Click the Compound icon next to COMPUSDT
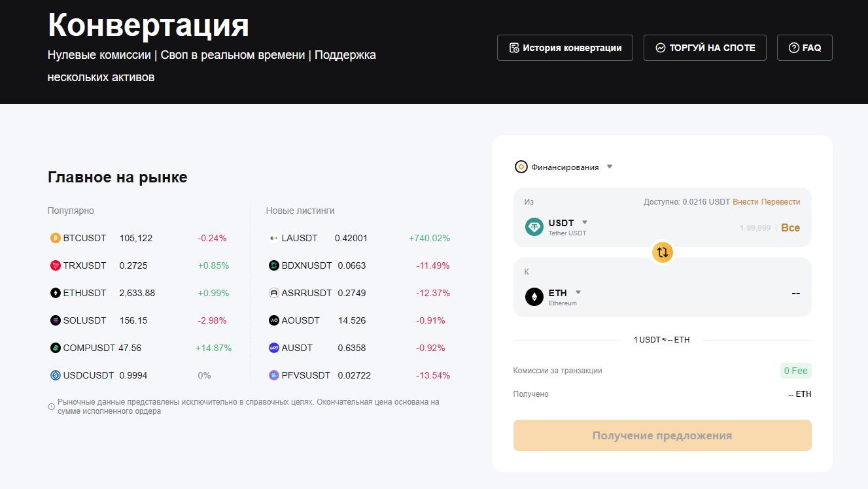Viewport: 868px width, 489px height. click(x=55, y=348)
